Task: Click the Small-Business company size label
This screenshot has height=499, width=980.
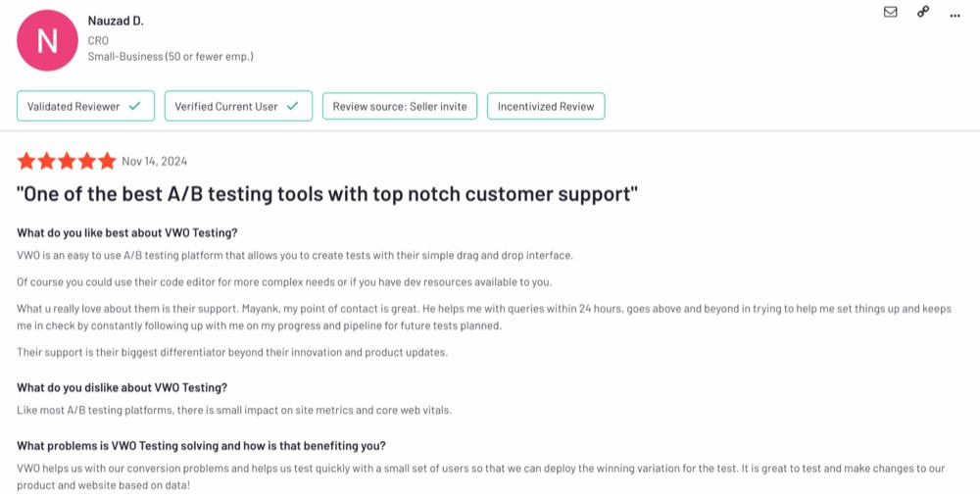Action: pos(171,57)
